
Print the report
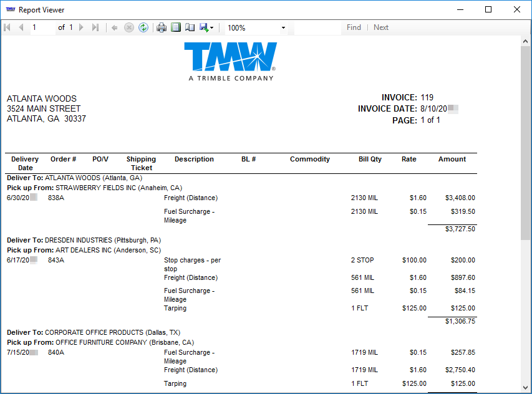[x=162, y=28]
